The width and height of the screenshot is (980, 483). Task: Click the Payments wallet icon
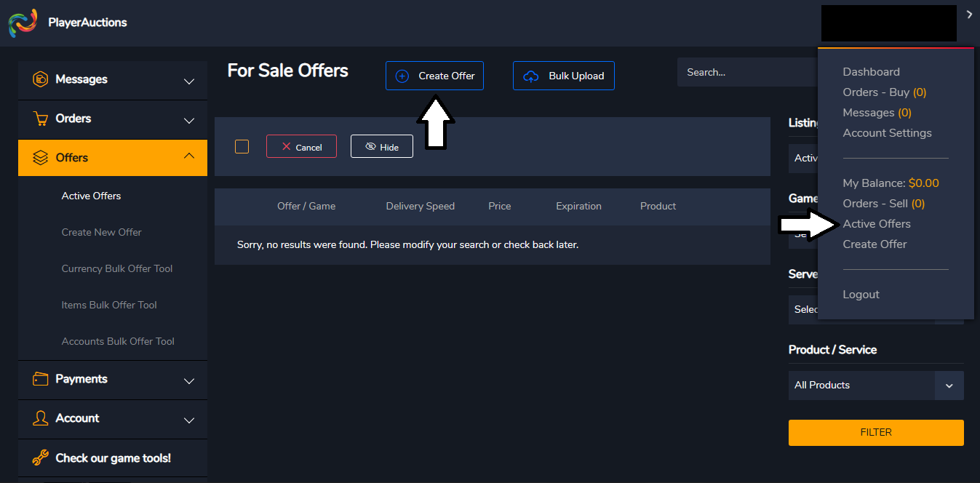[41, 379]
